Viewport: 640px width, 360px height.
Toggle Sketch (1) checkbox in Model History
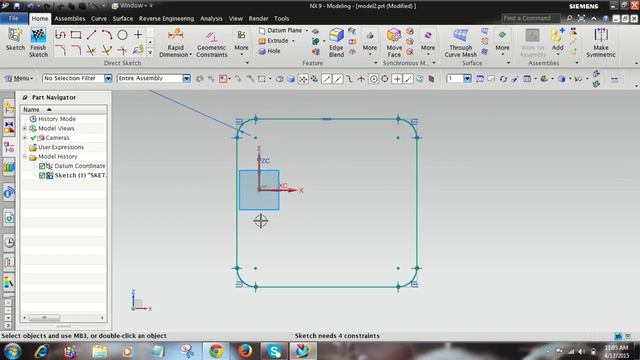[x=42, y=176]
